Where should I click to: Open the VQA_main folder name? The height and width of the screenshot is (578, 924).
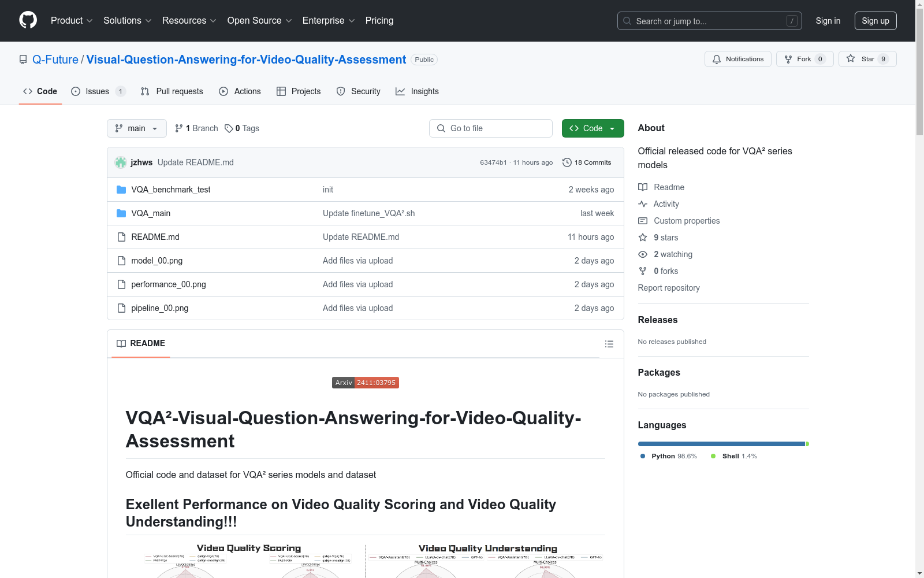tap(151, 213)
